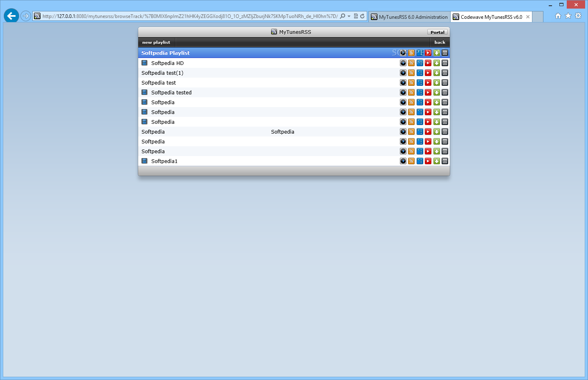Focus the browser address bar URL field
This screenshot has height=380, width=588.
[190, 16]
